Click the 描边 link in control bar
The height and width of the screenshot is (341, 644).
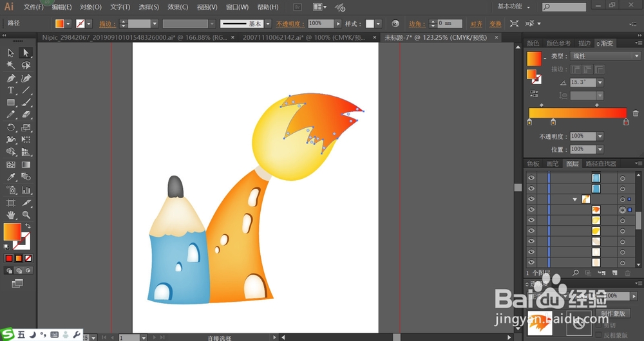click(108, 24)
